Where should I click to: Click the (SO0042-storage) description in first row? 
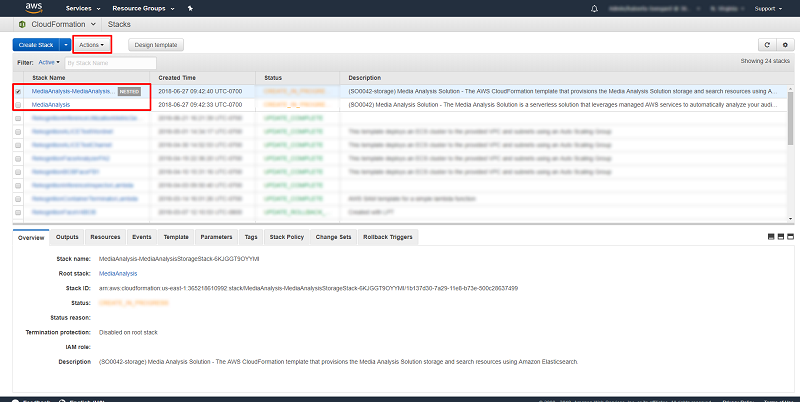click(563, 91)
